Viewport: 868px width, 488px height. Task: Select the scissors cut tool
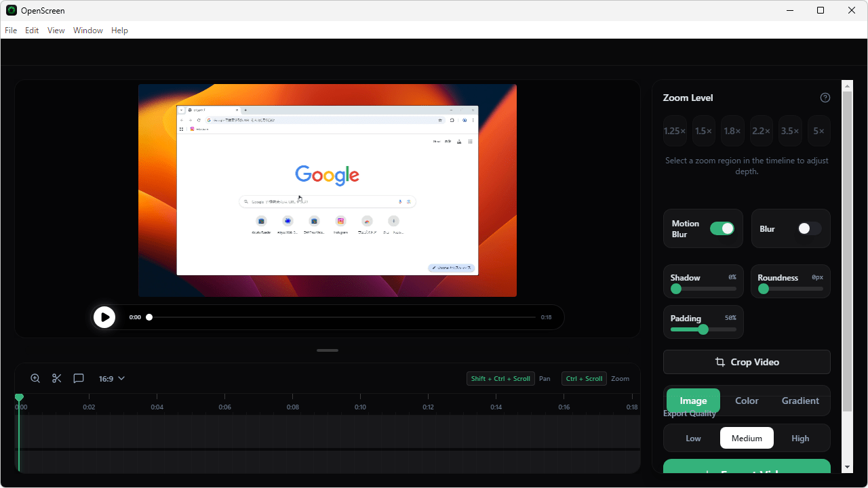pos(56,378)
